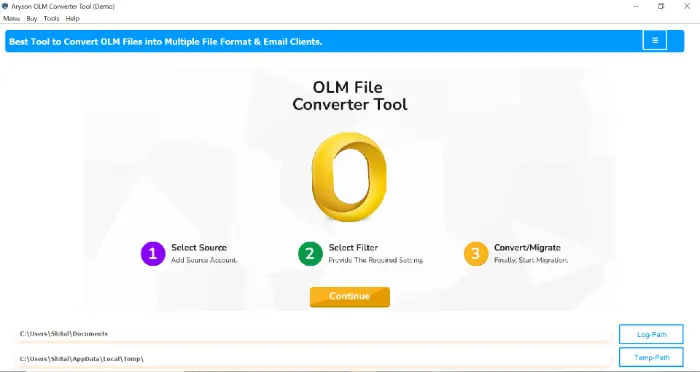700x372 pixels.
Task: Click the Continue button
Action: coord(350,297)
